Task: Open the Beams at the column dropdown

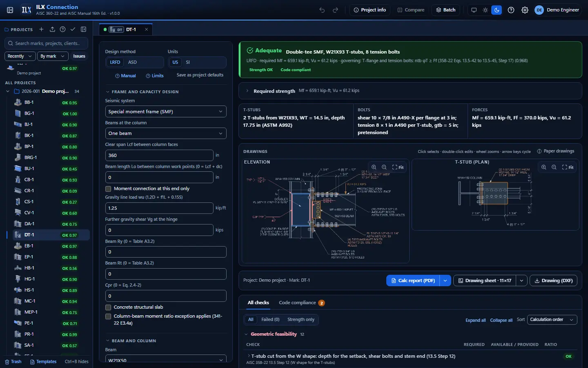Action: (166, 133)
